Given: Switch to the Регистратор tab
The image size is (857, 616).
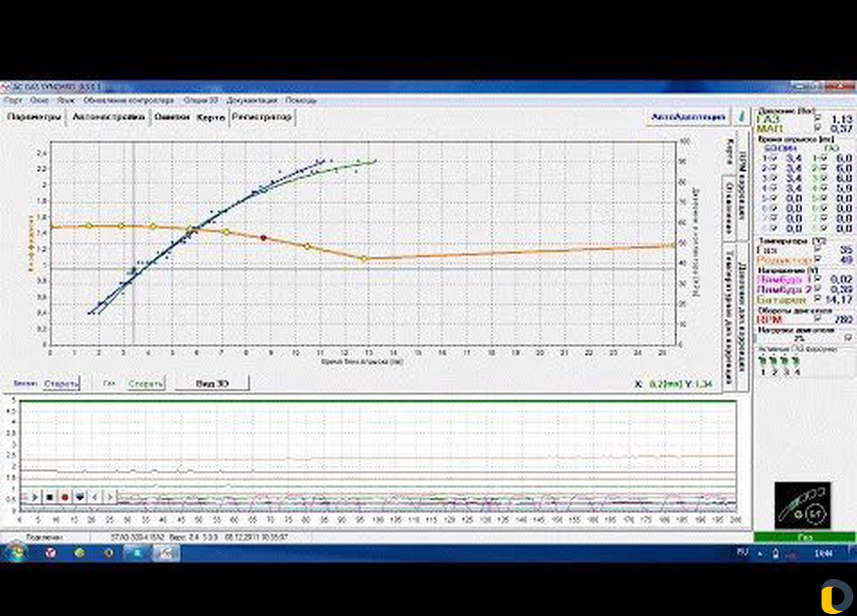Looking at the screenshot, I should pos(262,117).
